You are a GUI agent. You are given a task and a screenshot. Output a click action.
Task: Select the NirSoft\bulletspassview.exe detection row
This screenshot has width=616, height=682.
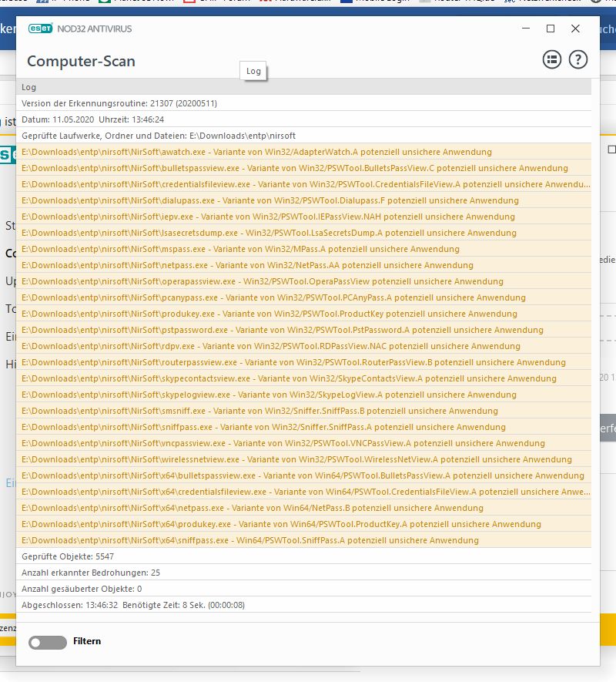(x=303, y=168)
